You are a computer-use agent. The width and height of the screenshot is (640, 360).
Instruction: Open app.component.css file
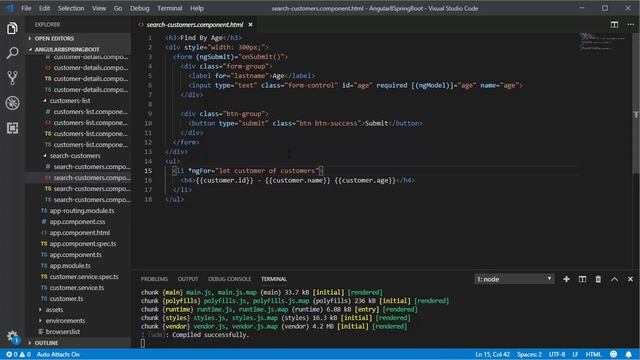click(x=77, y=222)
